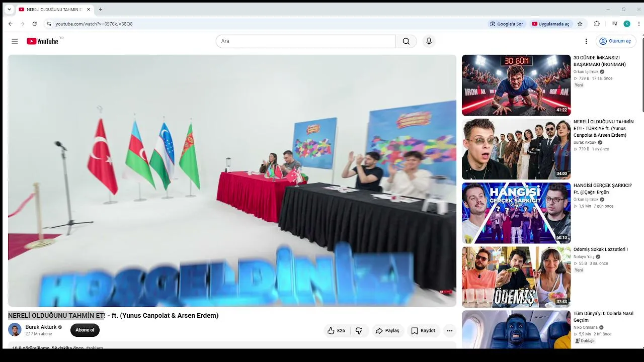This screenshot has width=644, height=362.
Task: Go to YouTube home via logo
Action: pos(43,41)
